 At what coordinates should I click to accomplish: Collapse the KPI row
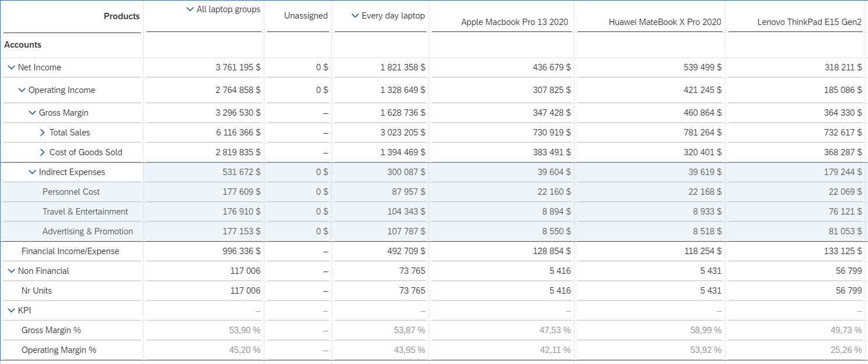(x=11, y=311)
